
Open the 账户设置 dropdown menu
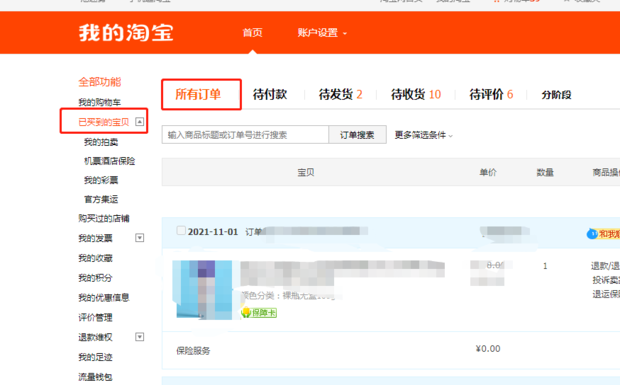pos(322,33)
